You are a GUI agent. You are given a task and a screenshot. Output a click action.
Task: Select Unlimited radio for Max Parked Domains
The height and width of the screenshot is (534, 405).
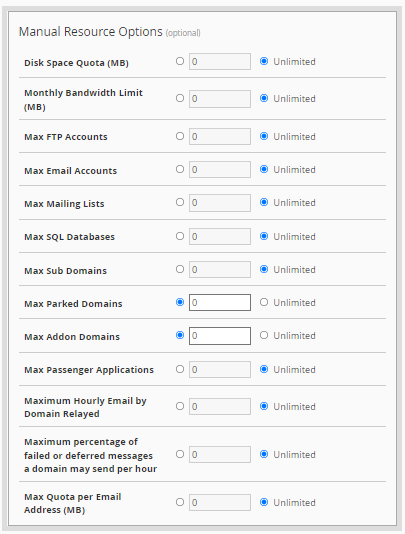pyautogui.click(x=264, y=302)
